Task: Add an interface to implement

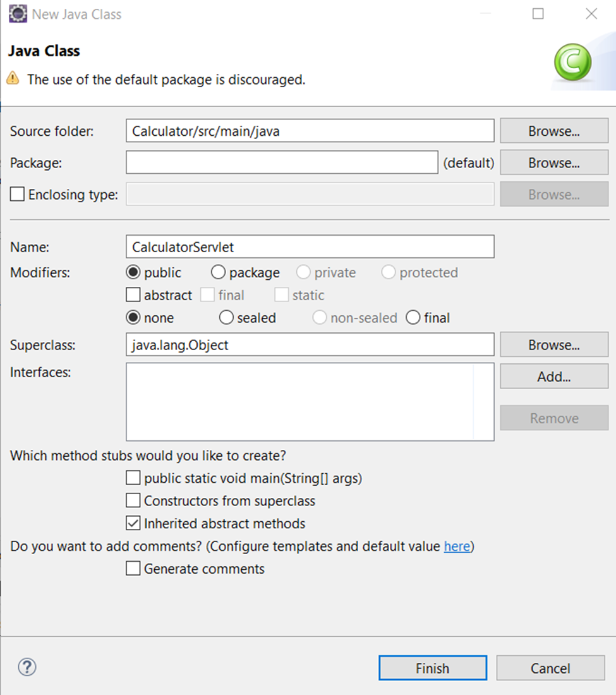Action: click(553, 376)
